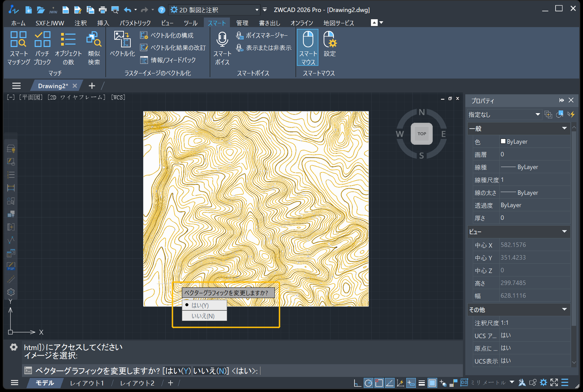Toggle object snap in status bar
This screenshot has width=583, height=392.
coord(379,383)
